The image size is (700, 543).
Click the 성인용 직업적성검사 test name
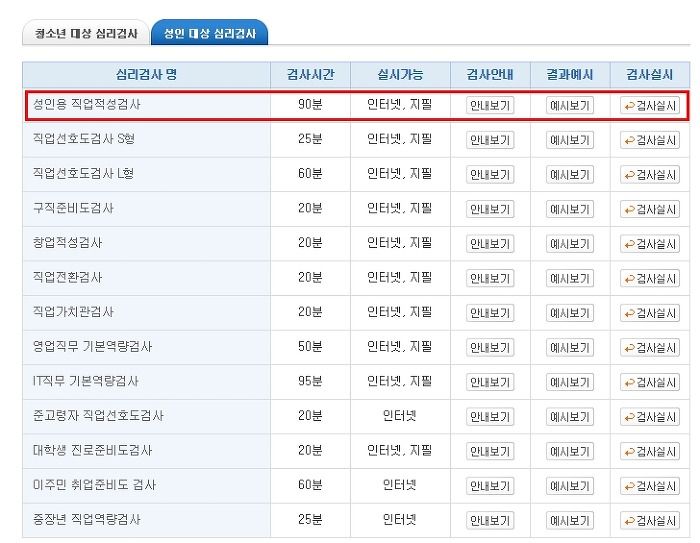click(x=87, y=104)
